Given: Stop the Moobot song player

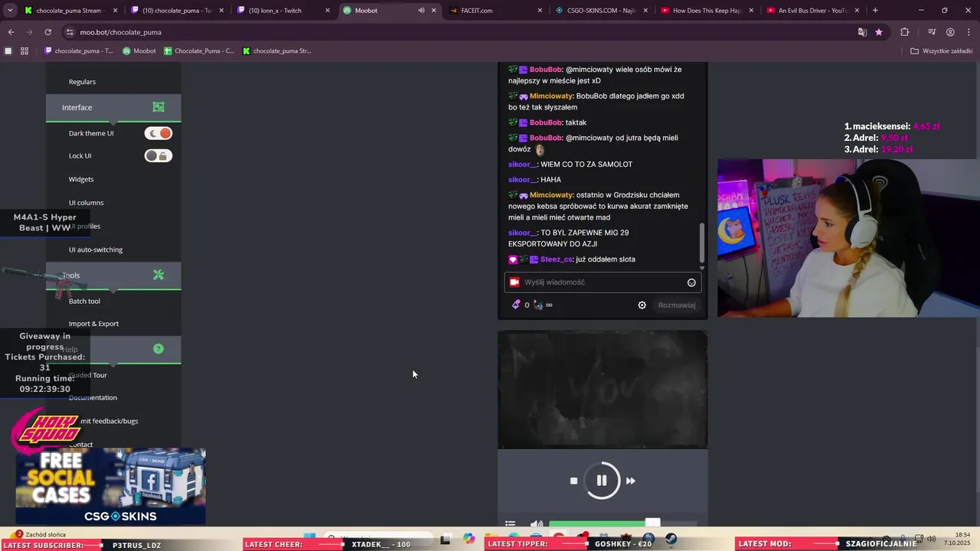Looking at the screenshot, I should click(x=573, y=481).
